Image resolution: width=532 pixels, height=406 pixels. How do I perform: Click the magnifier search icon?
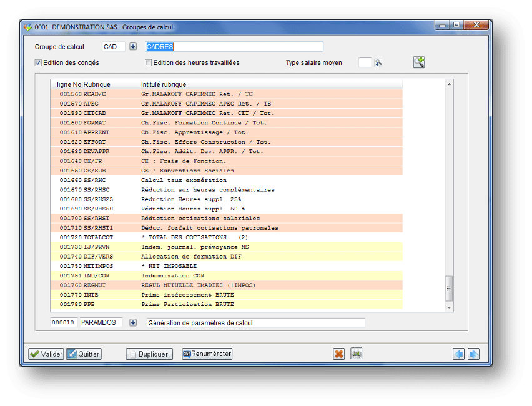[x=419, y=62]
